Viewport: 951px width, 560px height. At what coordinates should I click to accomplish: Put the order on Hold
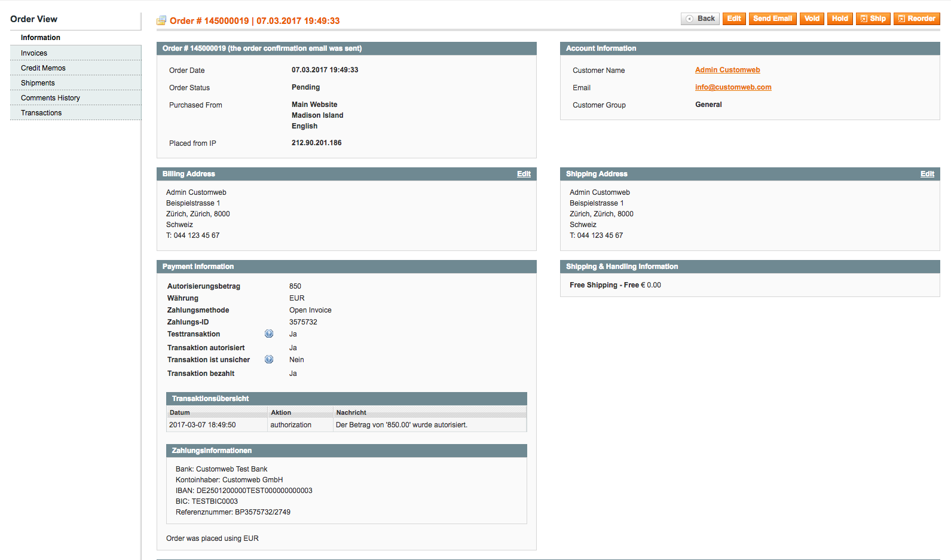point(840,19)
